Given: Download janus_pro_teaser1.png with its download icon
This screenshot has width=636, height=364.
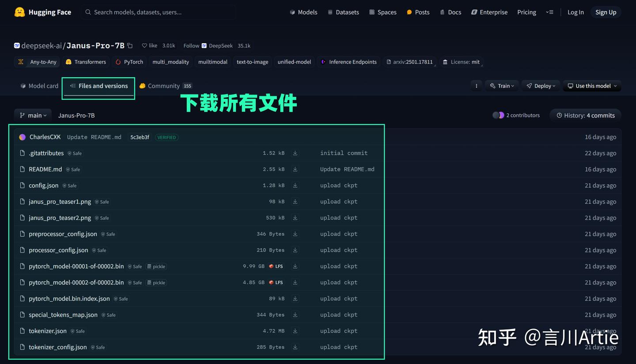Looking at the screenshot, I should (x=295, y=201).
